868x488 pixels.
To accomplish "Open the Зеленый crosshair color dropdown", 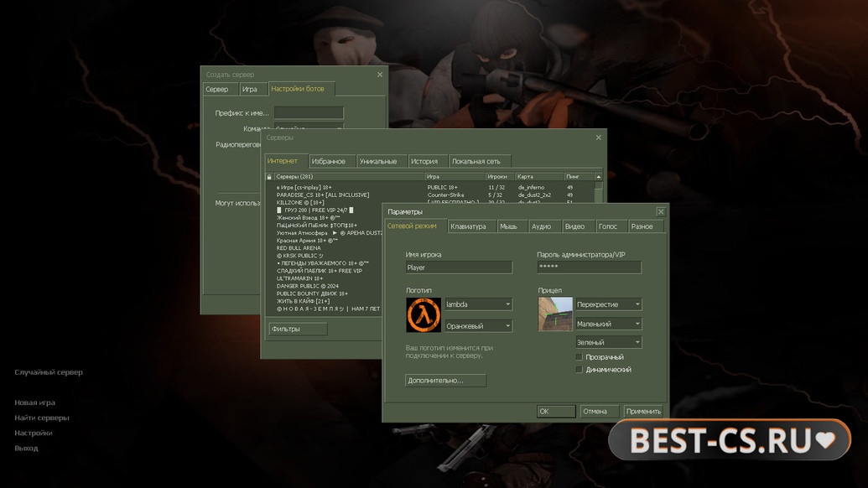I will tap(608, 342).
